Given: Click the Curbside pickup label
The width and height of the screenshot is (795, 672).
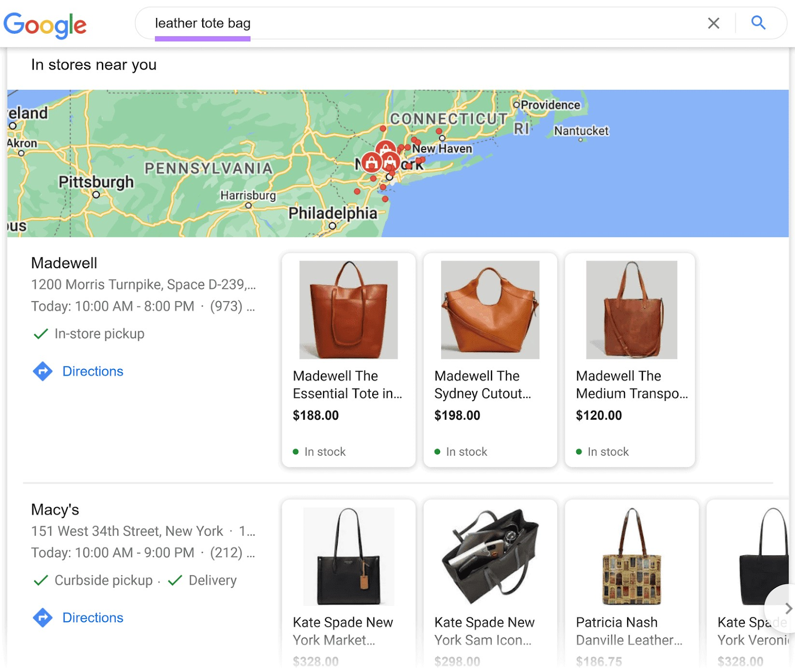Looking at the screenshot, I should point(103,580).
